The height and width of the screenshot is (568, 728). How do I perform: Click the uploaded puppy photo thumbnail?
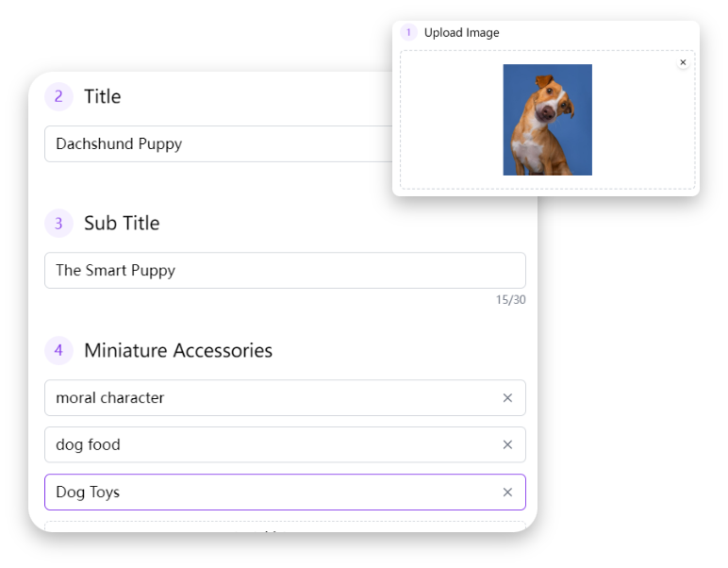pos(547,120)
